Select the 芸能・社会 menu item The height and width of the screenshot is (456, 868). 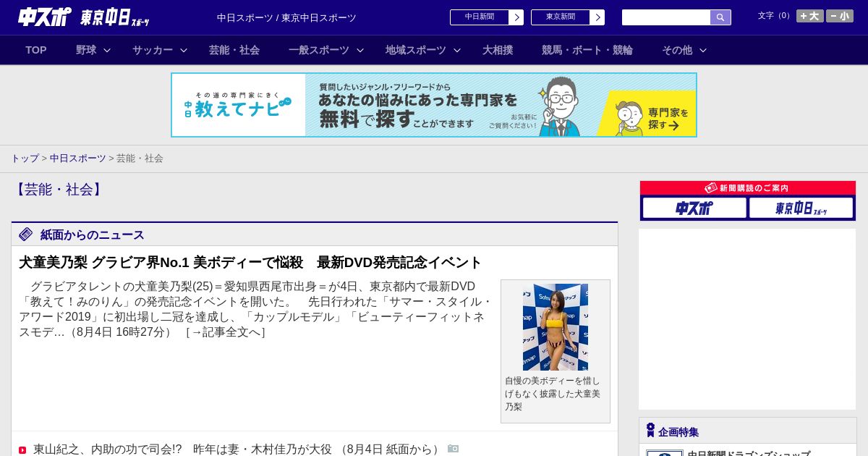click(x=234, y=50)
